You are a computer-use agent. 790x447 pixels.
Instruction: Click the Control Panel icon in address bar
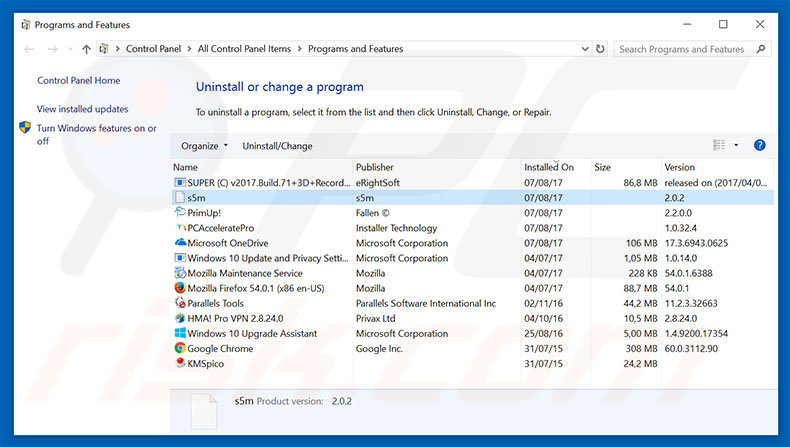click(104, 49)
